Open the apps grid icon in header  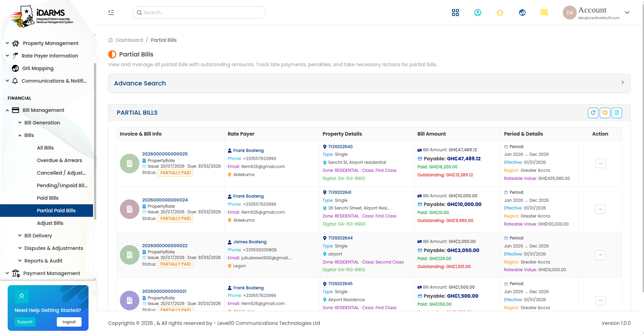click(x=455, y=13)
